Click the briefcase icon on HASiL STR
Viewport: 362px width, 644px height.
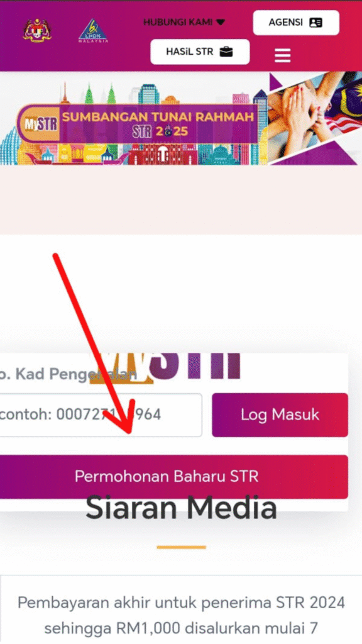click(x=226, y=52)
